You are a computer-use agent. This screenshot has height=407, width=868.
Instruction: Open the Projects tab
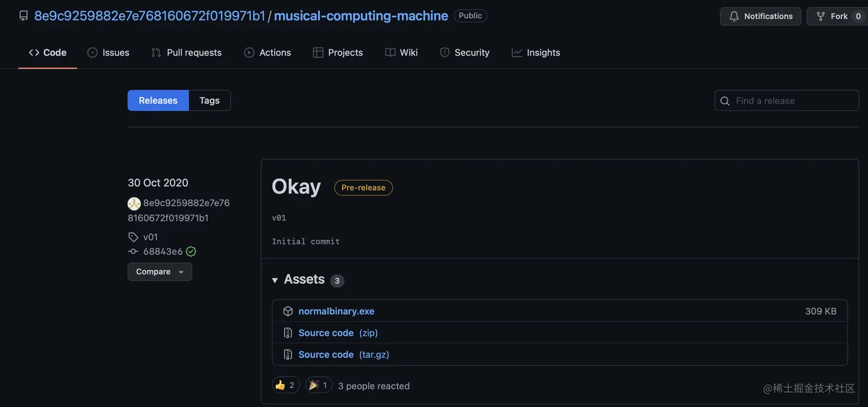[x=338, y=52]
